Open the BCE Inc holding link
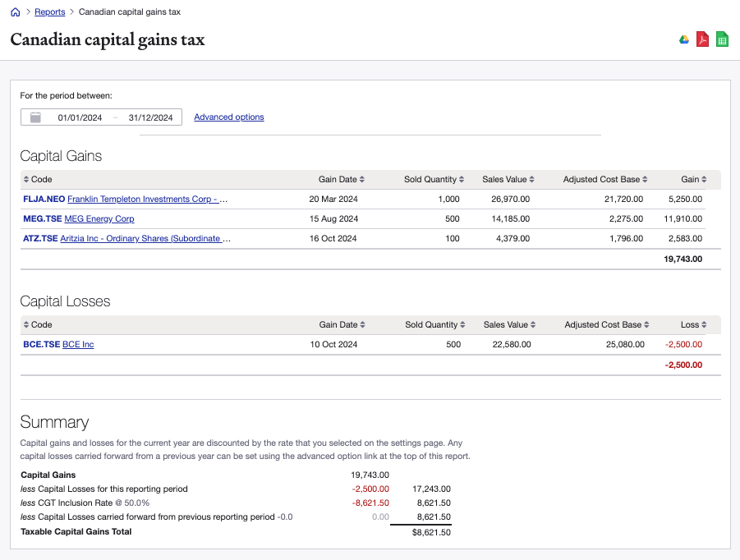Viewport: 740px width, 560px height. point(78,344)
